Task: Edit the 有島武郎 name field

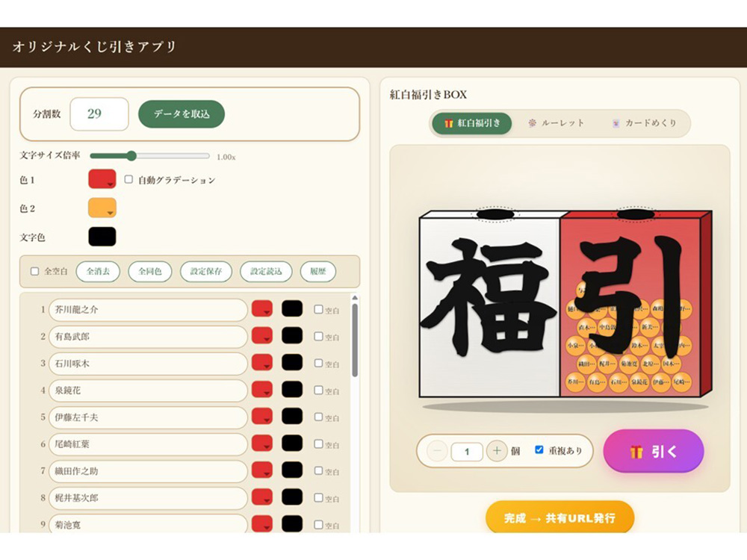Action: pos(148,337)
